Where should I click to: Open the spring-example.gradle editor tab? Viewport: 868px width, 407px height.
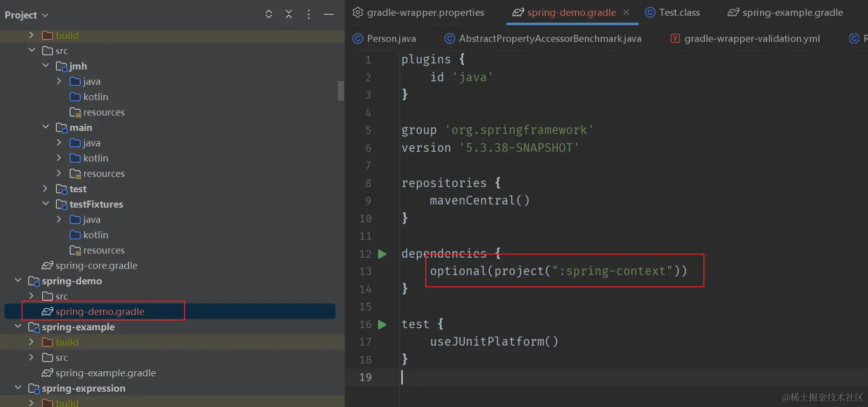(786, 12)
